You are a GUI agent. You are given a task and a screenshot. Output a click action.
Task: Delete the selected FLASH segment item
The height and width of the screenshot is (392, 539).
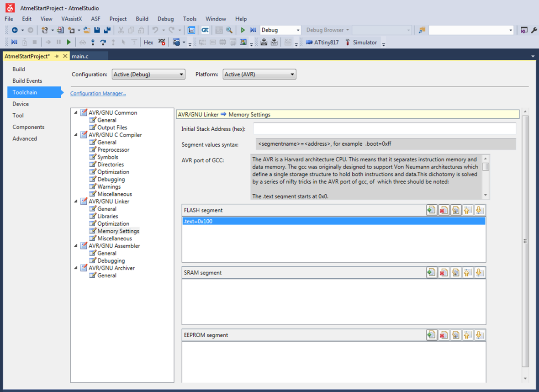click(444, 210)
